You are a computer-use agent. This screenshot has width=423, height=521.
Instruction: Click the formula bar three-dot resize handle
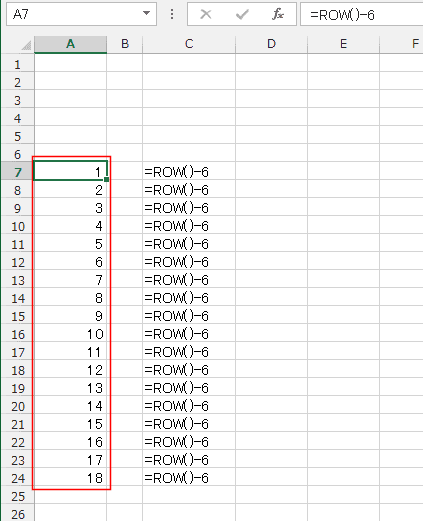(172, 14)
